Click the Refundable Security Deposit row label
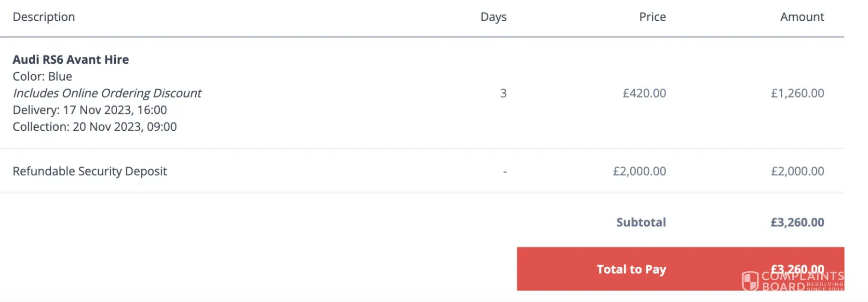Image resolution: width=868 pixels, height=302 pixels. [x=90, y=171]
